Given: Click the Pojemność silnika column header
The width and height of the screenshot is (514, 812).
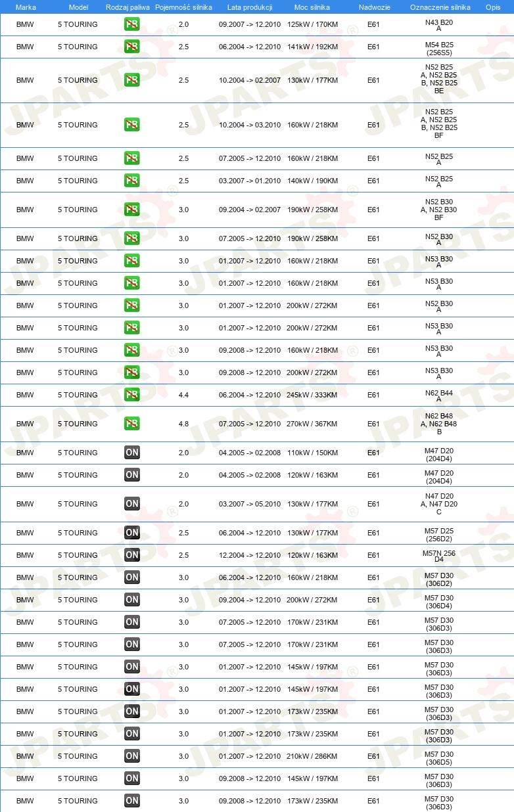Looking at the screenshot, I should pos(183,7).
